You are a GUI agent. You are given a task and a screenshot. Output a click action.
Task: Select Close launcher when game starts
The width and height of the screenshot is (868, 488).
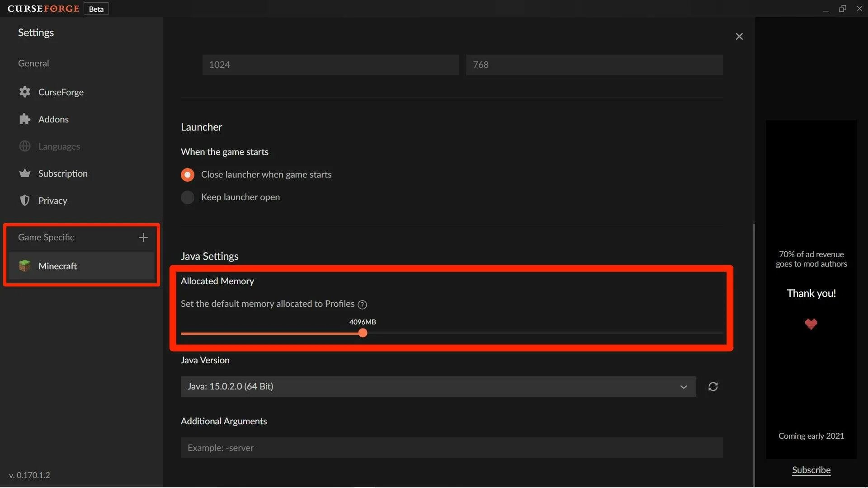188,175
